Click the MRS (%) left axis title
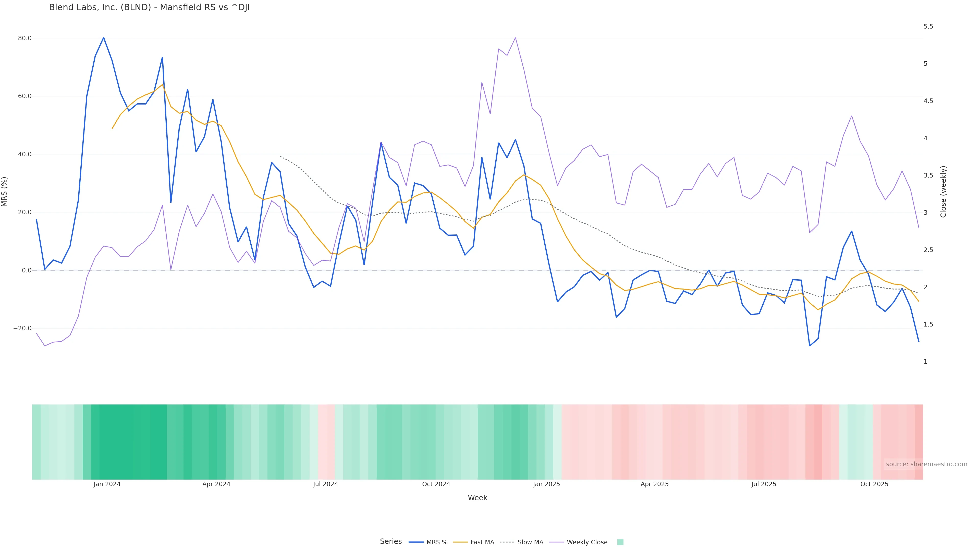Viewport: 980px width, 551px height. tap(5, 192)
